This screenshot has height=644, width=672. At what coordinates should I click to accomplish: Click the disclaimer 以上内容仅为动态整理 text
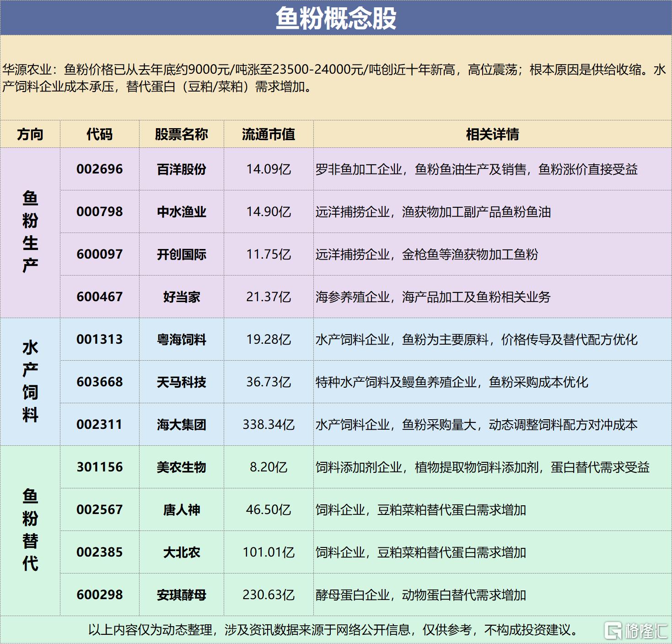point(332,630)
